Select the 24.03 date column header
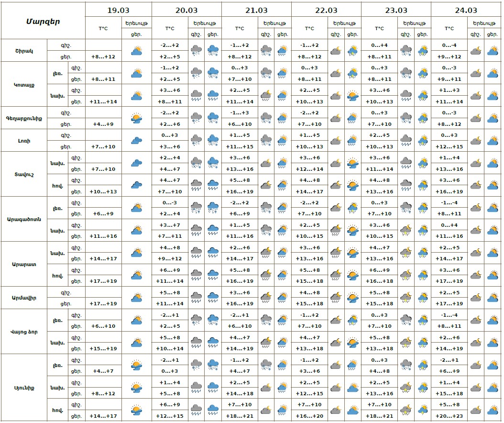Viewport: 504px width, 423px height. (x=466, y=10)
